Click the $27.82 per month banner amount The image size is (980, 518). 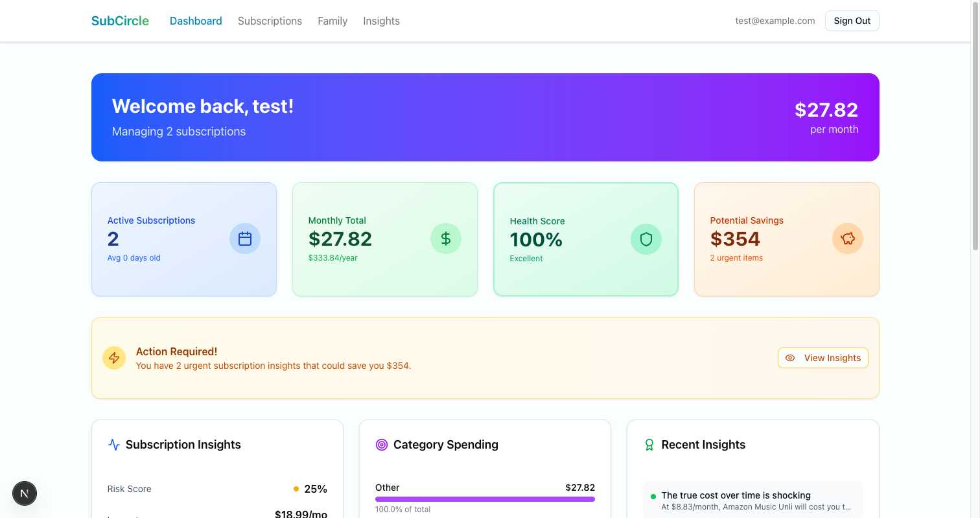pos(826,110)
